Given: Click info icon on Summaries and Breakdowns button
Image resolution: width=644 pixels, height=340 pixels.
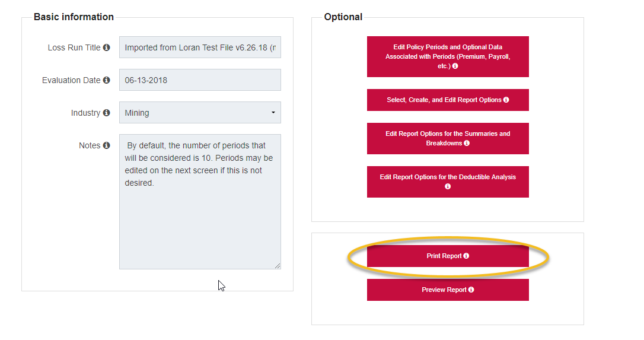Looking at the screenshot, I should point(467,144).
